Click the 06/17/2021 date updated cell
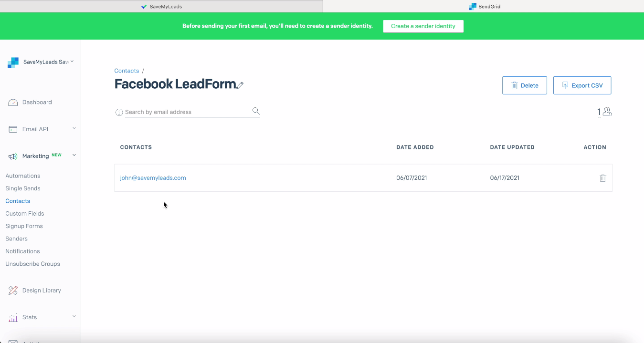Viewport: 644px width, 343px height. (x=505, y=178)
